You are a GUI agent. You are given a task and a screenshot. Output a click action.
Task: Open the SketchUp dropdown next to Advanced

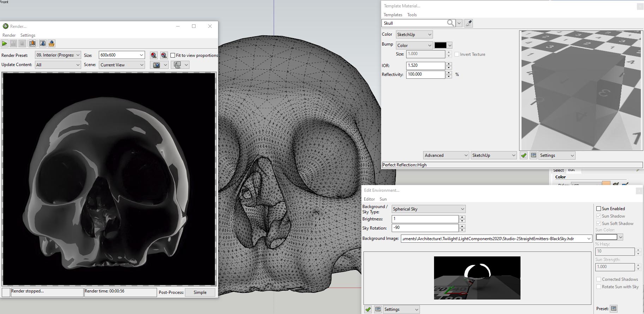click(494, 155)
